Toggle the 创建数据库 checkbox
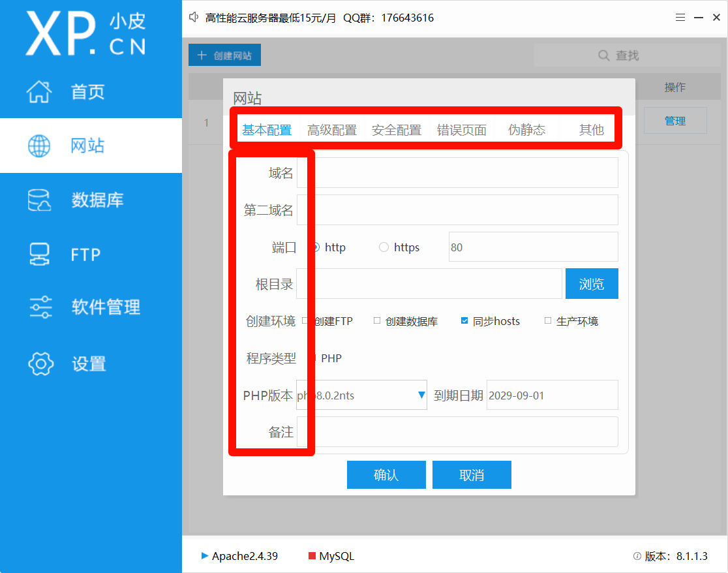Image resolution: width=728 pixels, height=573 pixels. (377, 320)
